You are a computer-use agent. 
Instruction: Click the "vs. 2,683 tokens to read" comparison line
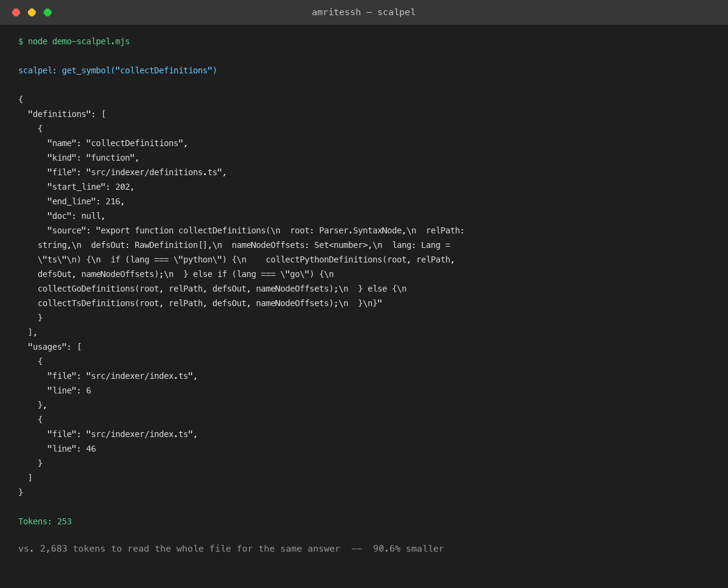pyautogui.click(x=231, y=549)
